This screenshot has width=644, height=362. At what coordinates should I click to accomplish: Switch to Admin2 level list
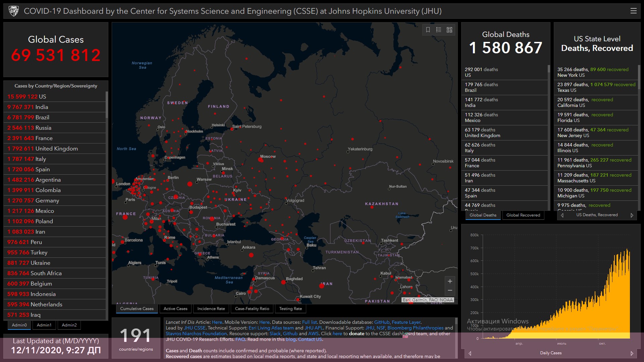pos(69,325)
